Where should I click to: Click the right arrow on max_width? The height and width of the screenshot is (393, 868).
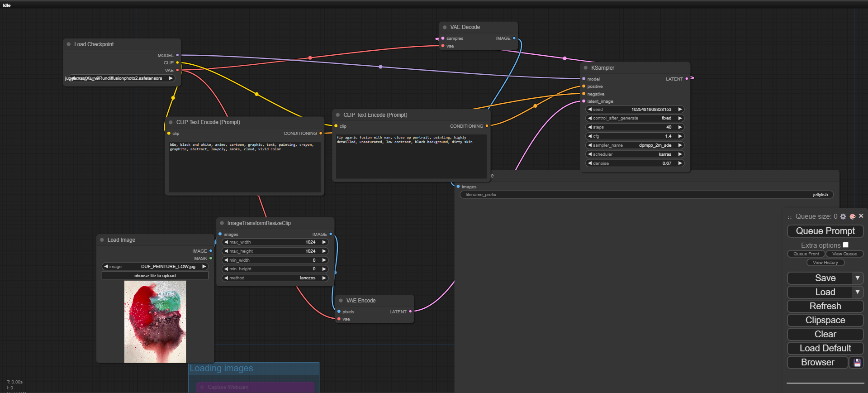[x=324, y=242]
